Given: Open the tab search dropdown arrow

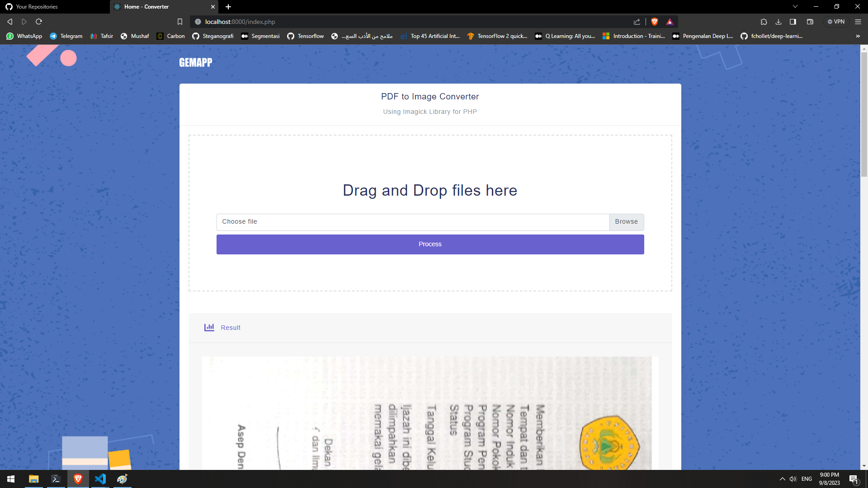Looking at the screenshot, I should pyautogui.click(x=795, y=6).
